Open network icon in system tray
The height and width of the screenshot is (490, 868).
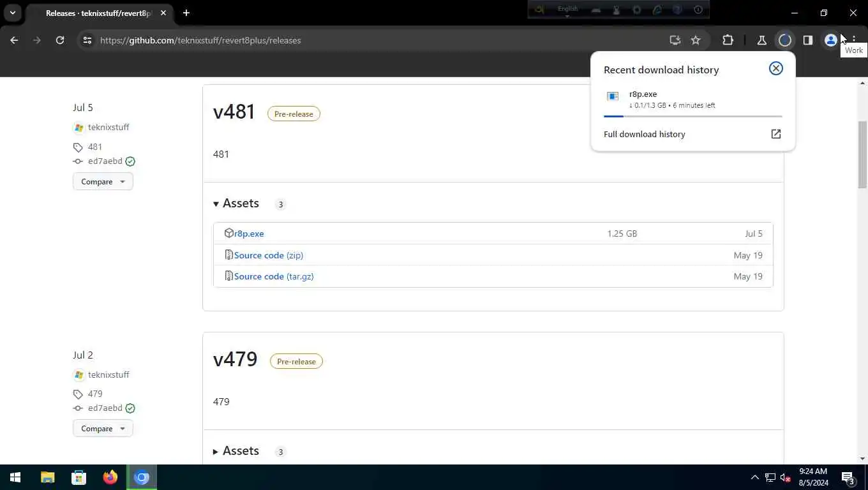(x=770, y=477)
